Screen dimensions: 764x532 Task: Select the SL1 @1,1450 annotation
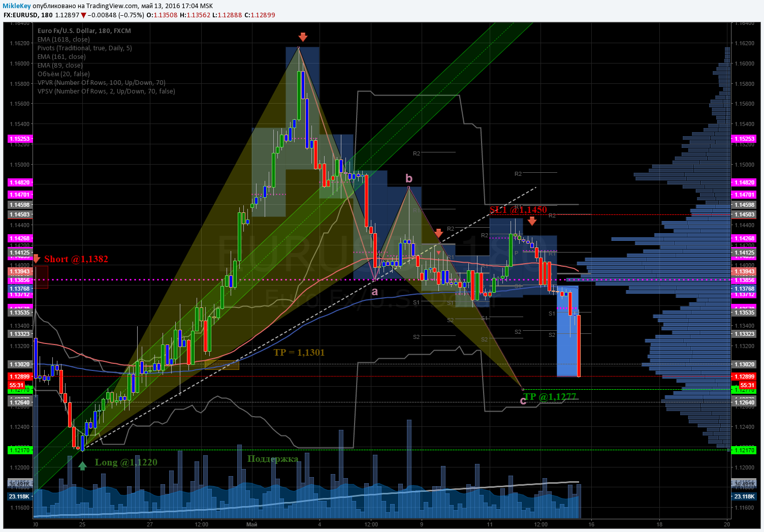coord(518,210)
